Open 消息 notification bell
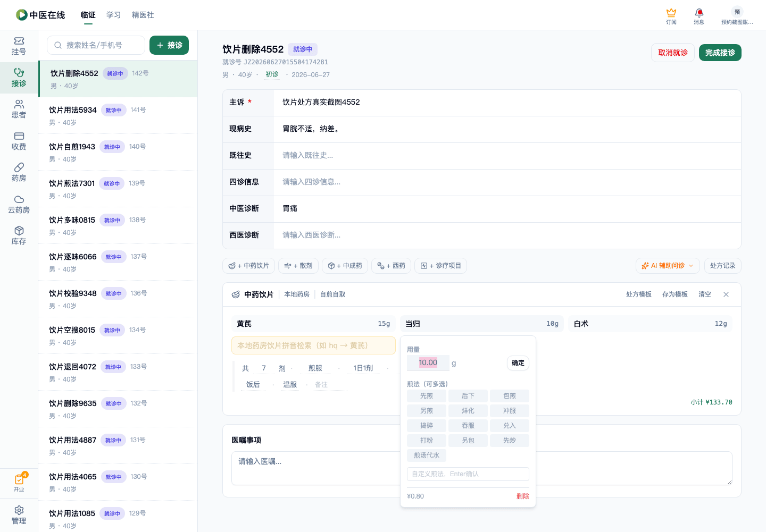Image resolution: width=766 pixels, height=532 pixels. [x=699, y=16]
